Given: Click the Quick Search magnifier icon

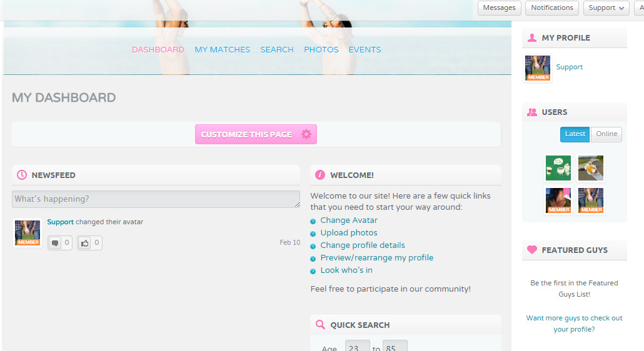Looking at the screenshot, I should [320, 325].
